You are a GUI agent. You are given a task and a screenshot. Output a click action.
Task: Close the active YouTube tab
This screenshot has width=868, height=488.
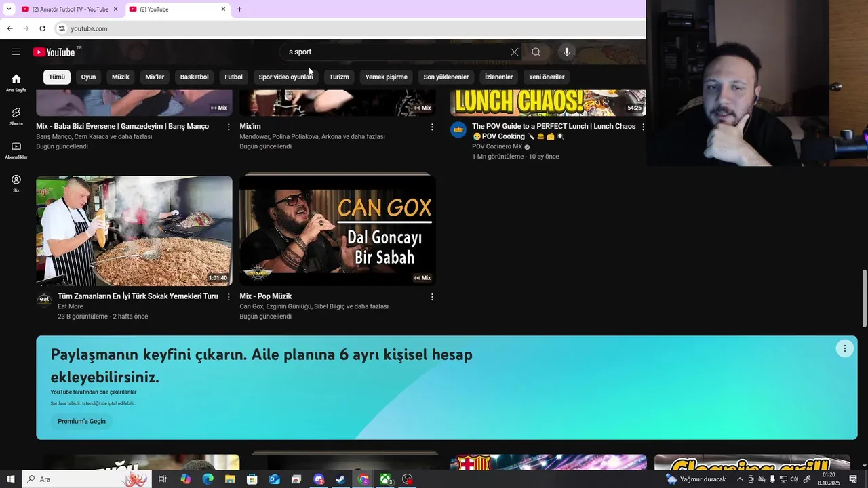pyautogui.click(x=223, y=9)
